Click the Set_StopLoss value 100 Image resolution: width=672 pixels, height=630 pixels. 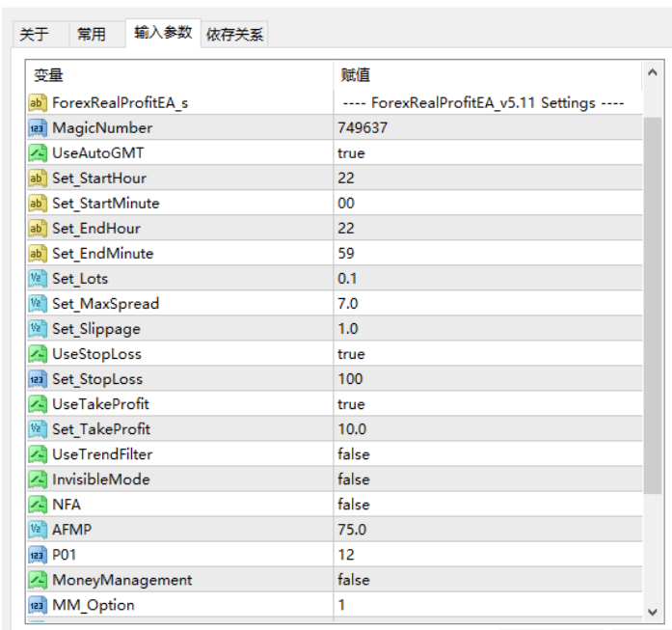[x=350, y=379]
